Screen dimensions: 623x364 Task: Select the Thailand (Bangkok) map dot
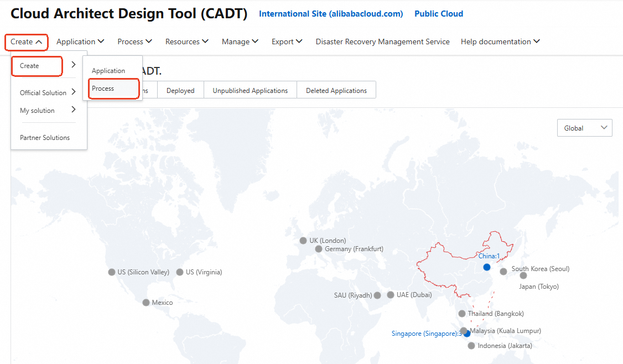(461, 314)
